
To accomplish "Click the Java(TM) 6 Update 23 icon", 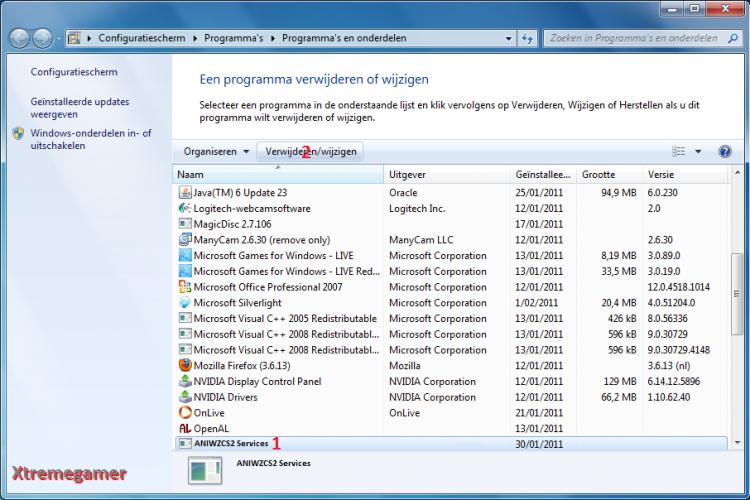I will pos(185,192).
